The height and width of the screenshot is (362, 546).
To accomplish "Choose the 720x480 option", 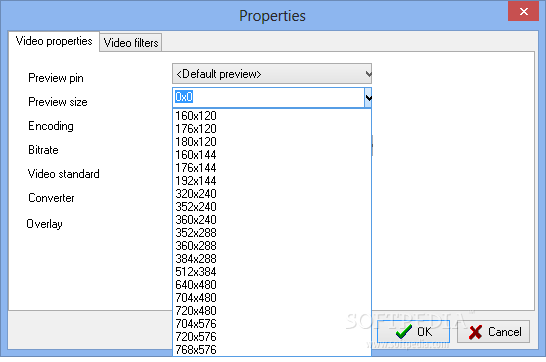I will pyautogui.click(x=272, y=310).
